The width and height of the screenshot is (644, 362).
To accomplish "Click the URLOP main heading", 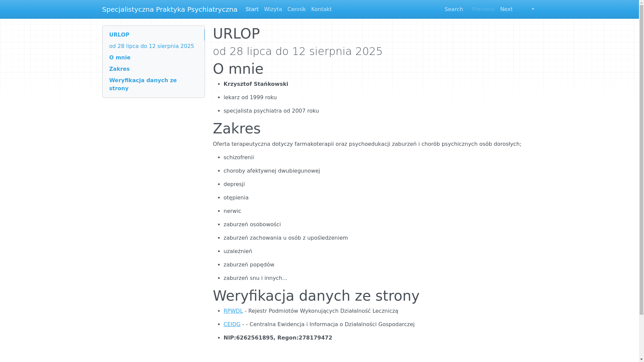I will click(x=236, y=34).
